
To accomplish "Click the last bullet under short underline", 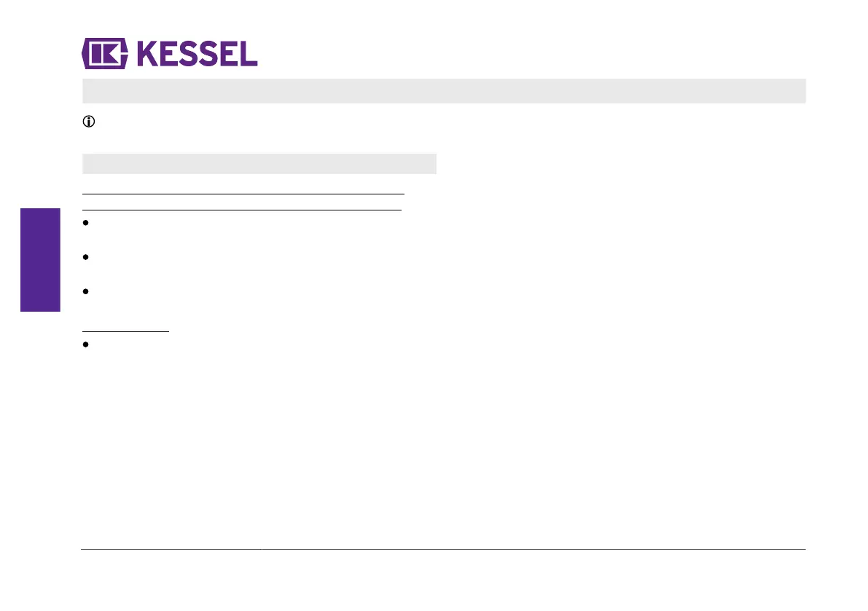I will coord(86,344).
